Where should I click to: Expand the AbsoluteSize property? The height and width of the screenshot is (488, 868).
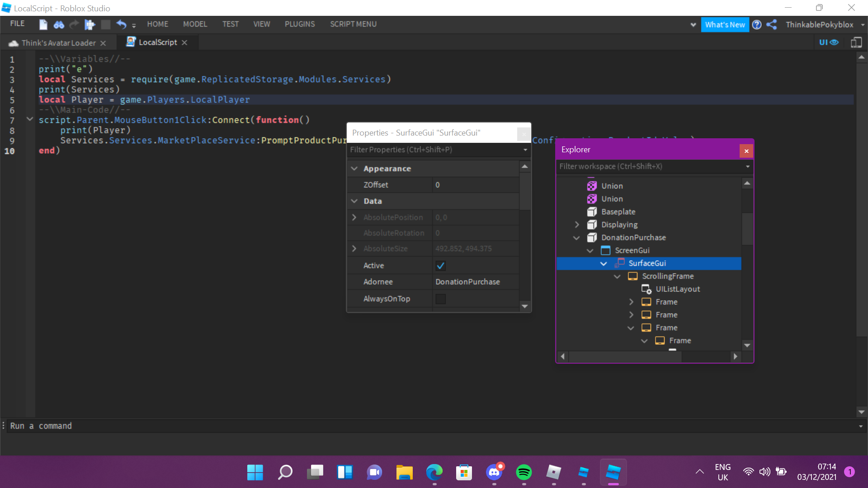point(354,249)
